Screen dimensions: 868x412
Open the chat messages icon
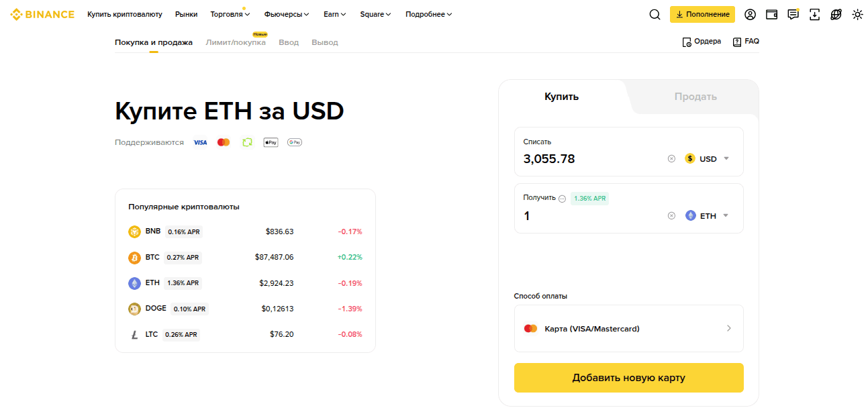pyautogui.click(x=793, y=14)
